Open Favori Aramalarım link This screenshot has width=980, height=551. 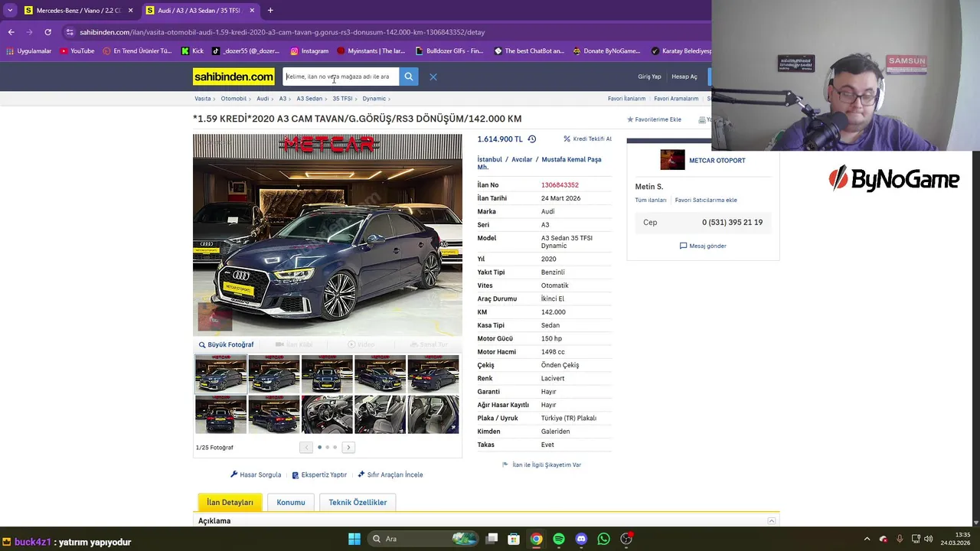(x=676, y=99)
